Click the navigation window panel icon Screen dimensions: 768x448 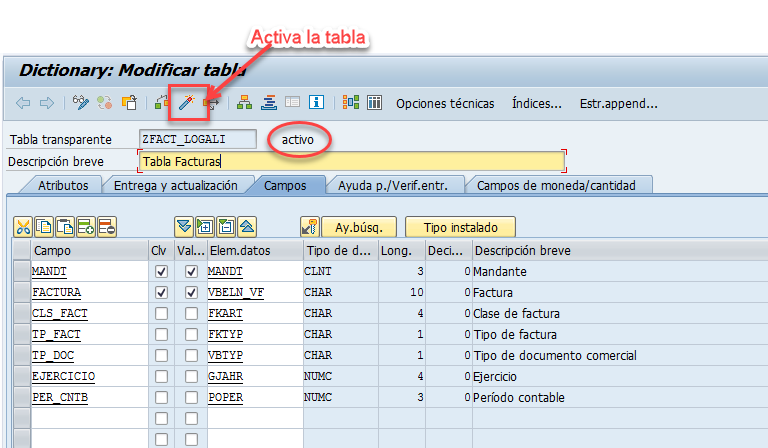(x=292, y=102)
